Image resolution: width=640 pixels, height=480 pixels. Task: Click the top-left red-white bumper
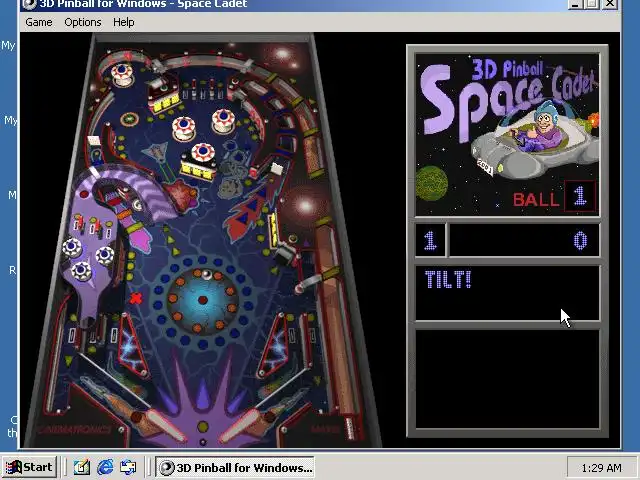pyautogui.click(x=122, y=74)
